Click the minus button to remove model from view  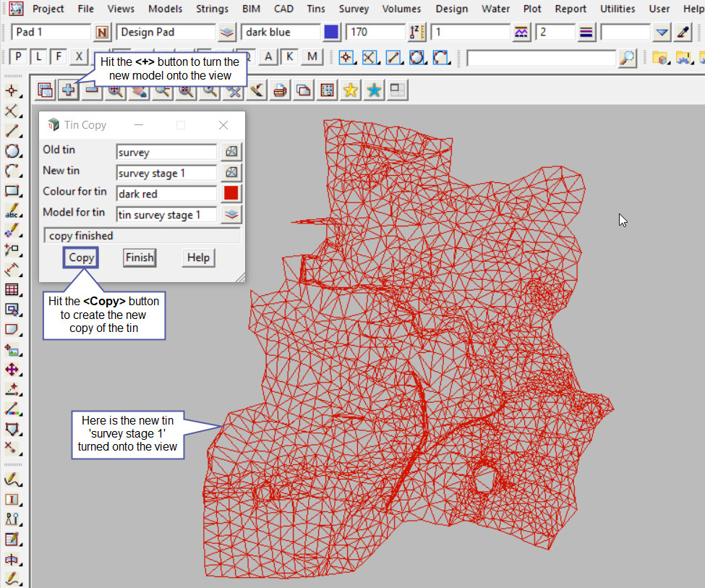[x=92, y=90]
